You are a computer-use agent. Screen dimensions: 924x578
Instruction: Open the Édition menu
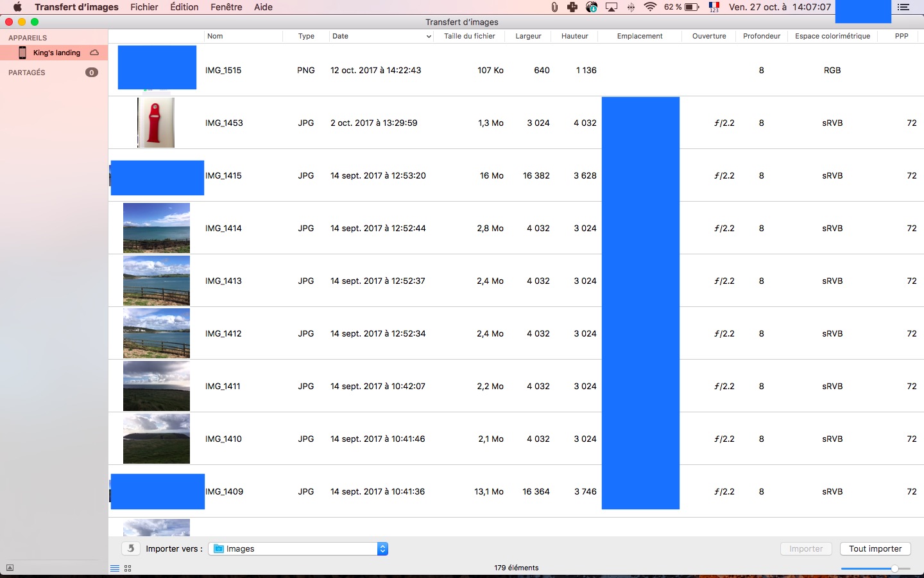pyautogui.click(x=184, y=7)
